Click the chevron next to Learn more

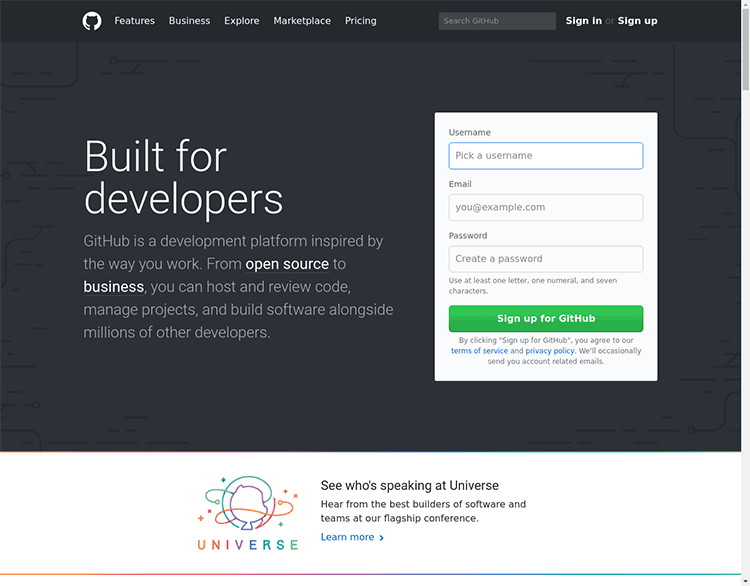[381, 538]
